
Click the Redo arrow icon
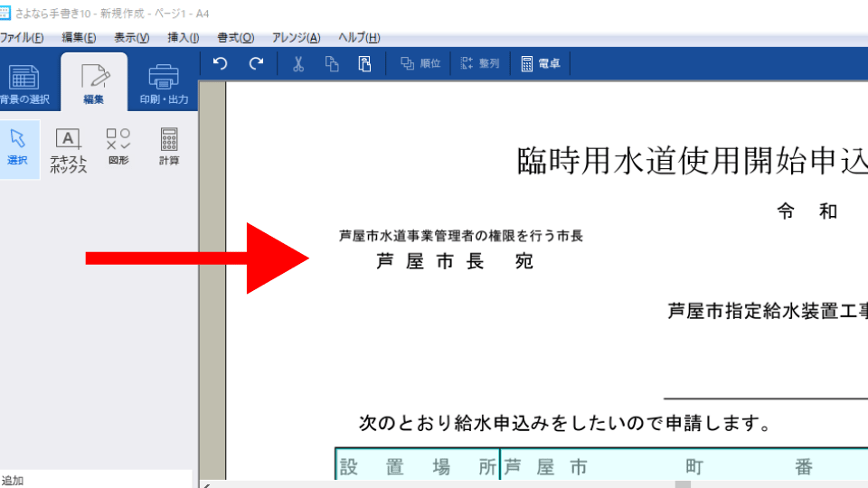[257, 63]
